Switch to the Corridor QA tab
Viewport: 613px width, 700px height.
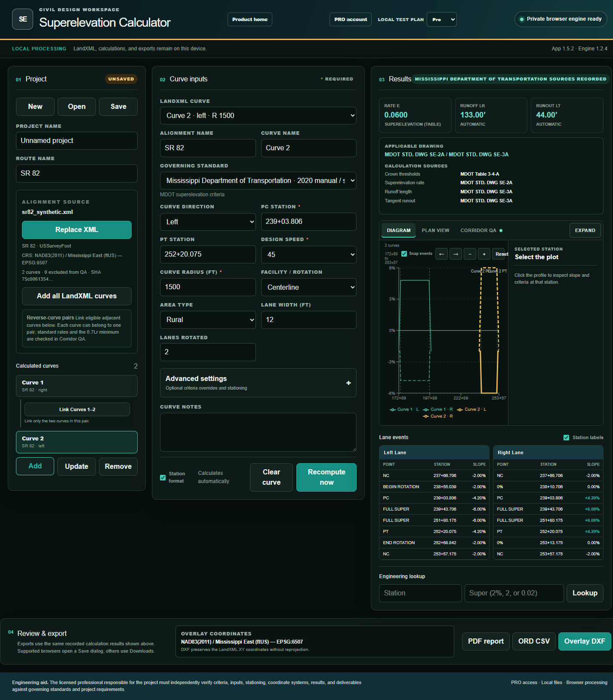481,230
